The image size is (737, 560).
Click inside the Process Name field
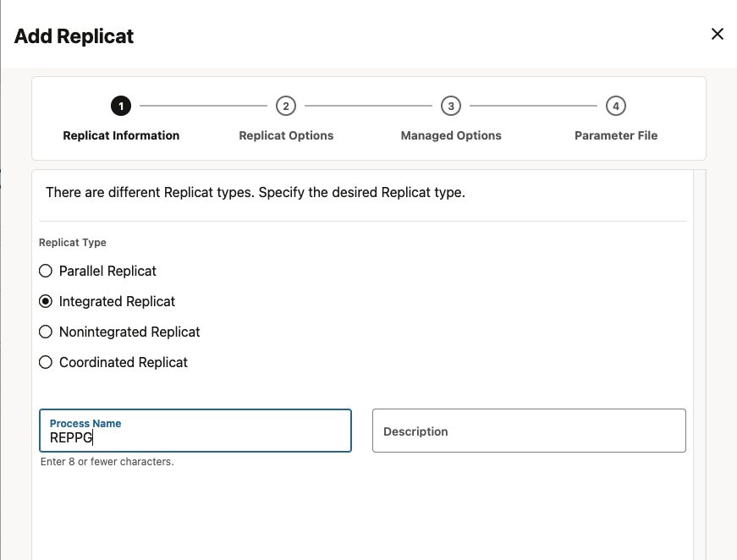coord(195,436)
